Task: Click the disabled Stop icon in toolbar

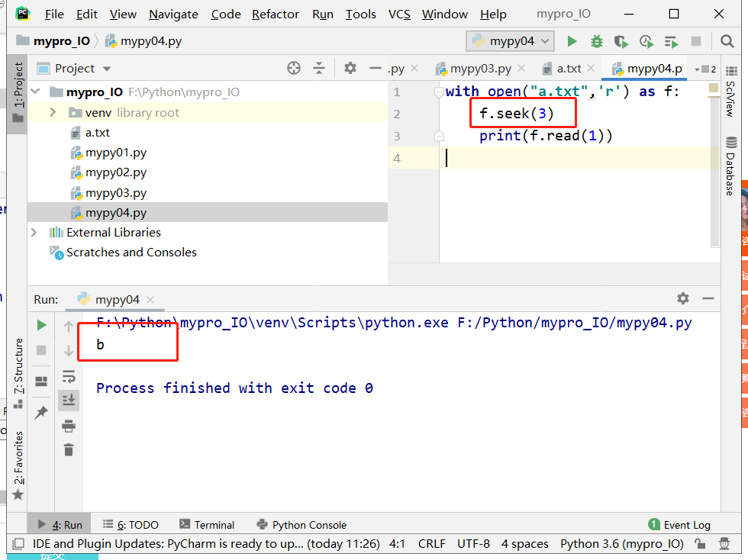Action: coord(696,41)
